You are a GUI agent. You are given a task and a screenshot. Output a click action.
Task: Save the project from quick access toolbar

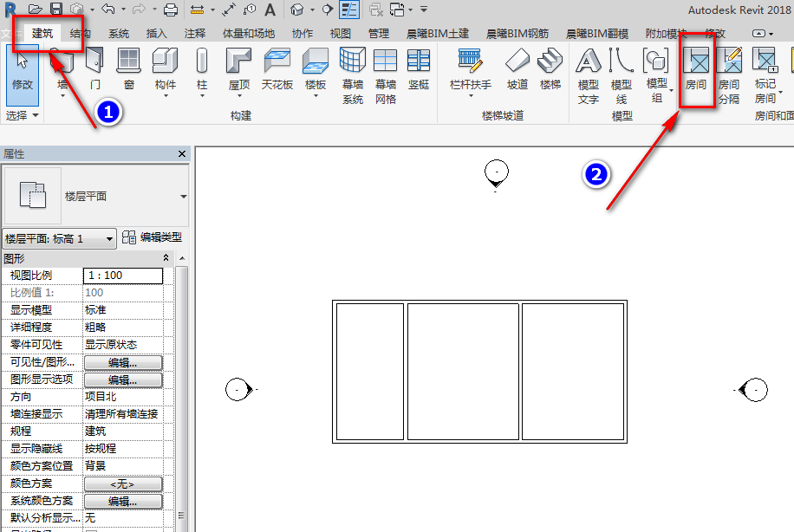click(x=55, y=10)
